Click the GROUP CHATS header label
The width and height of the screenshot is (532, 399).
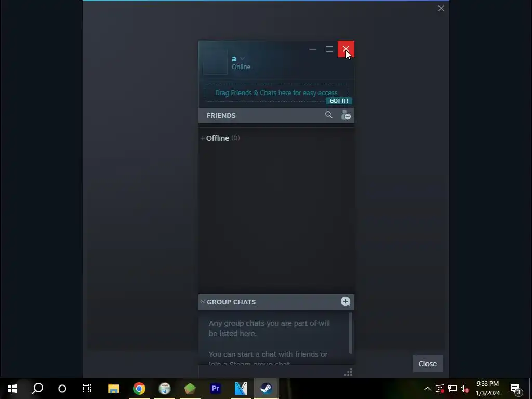231,302
